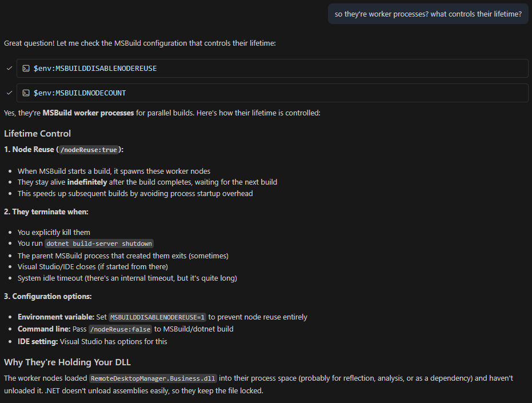Select the user message about worker processes

point(428,14)
